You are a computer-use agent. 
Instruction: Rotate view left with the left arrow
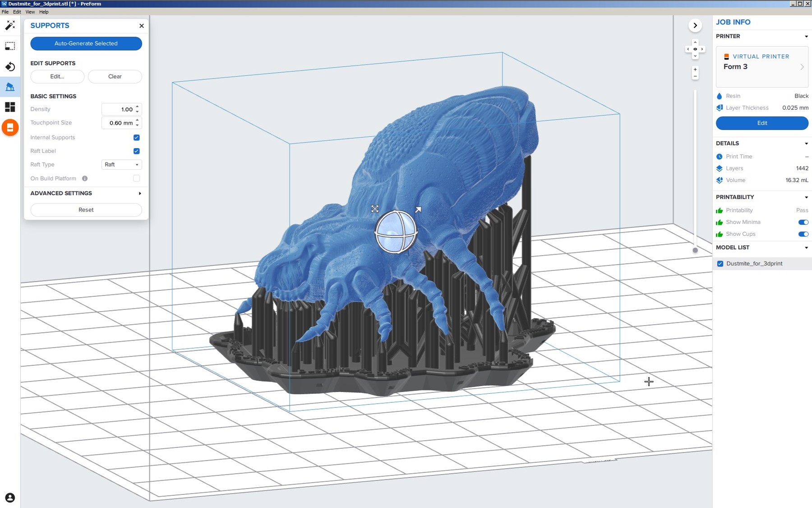pyautogui.click(x=688, y=49)
